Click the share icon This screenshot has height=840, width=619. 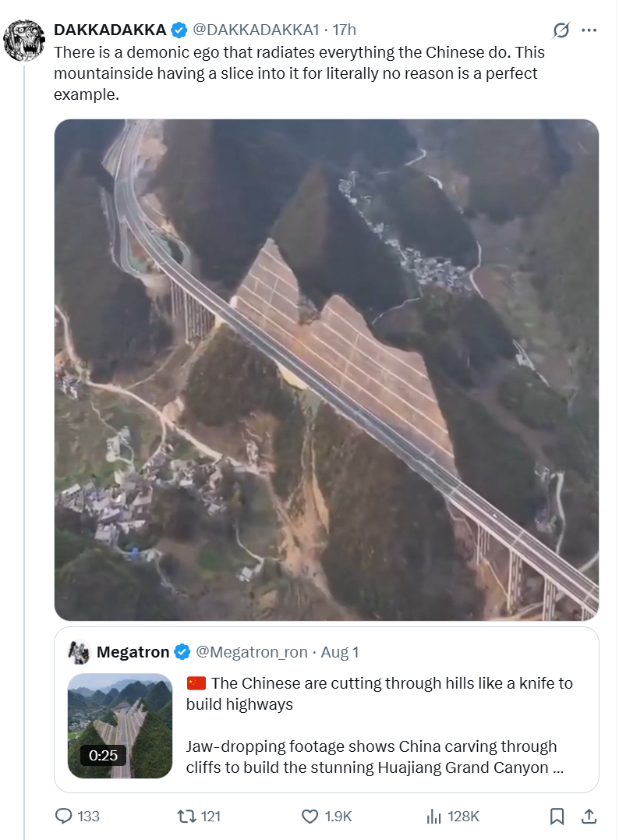click(x=589, y=816)
